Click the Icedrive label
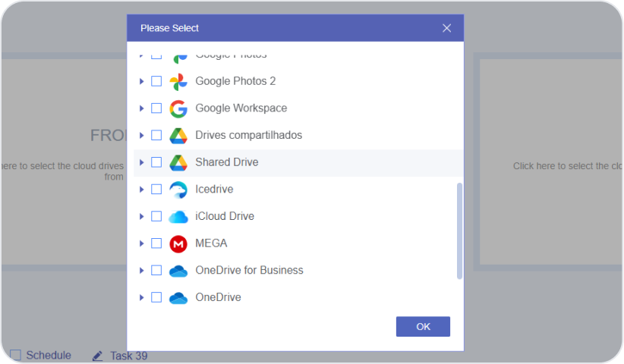This screenshot has width=624, height=364. (214, 189)
